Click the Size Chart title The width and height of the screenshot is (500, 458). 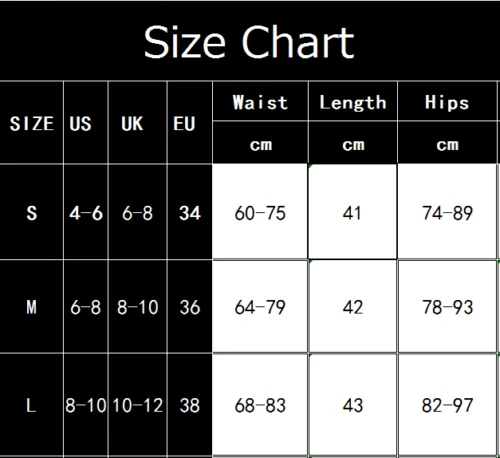click(249, 42)
